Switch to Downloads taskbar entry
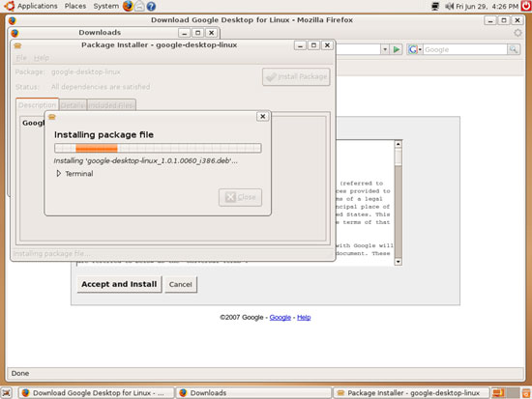 [253, 393]
